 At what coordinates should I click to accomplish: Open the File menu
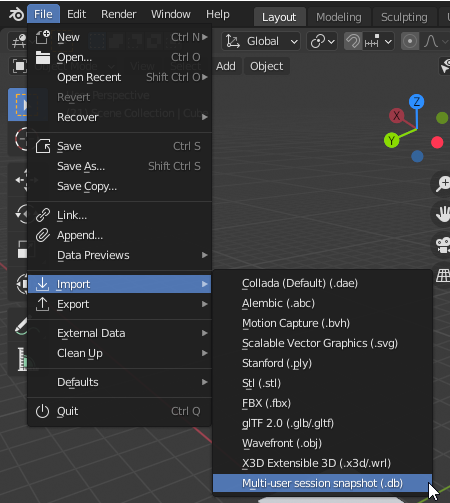coord(43,14)
